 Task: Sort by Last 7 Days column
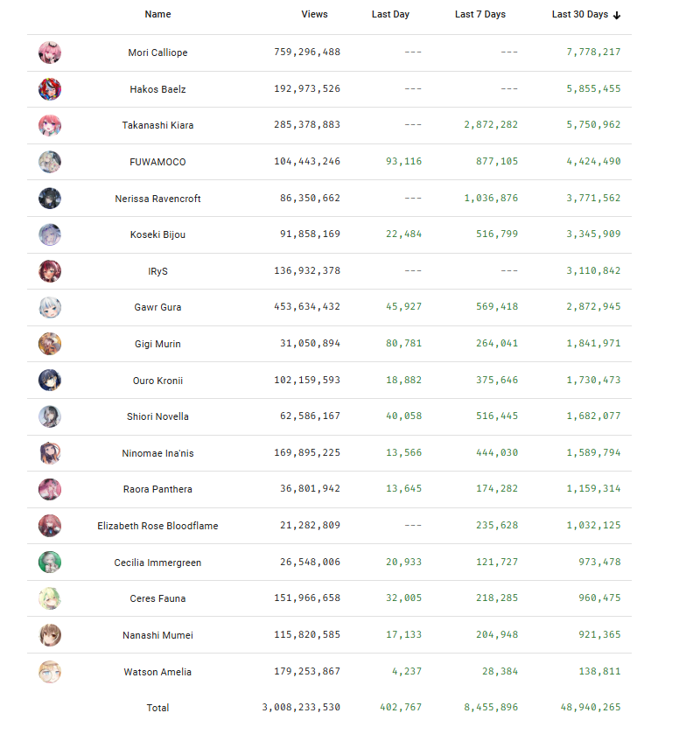(x=479, y=14)
